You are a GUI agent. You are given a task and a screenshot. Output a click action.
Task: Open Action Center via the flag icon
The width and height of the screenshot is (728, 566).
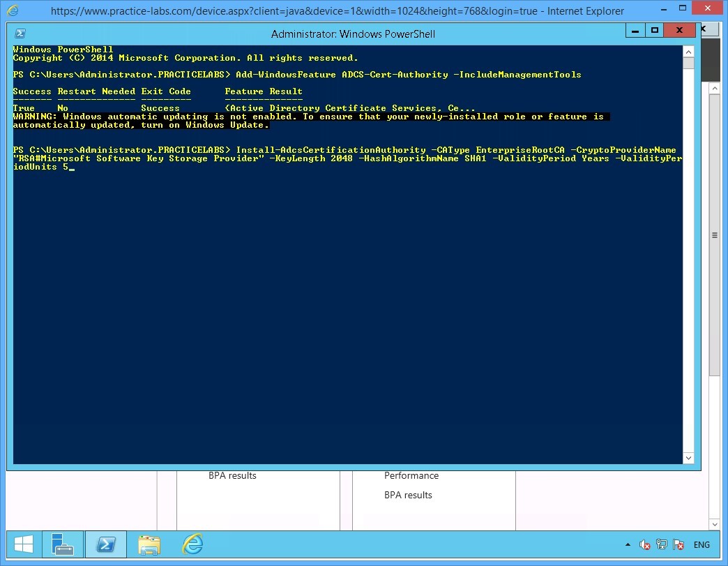click(x=677, y=544)
